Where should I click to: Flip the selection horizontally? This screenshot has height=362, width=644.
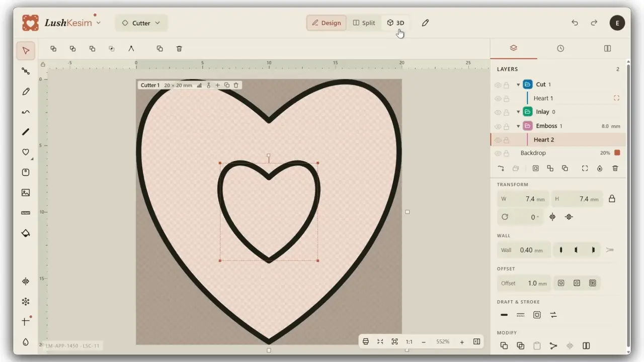click(x=552, y=217)
